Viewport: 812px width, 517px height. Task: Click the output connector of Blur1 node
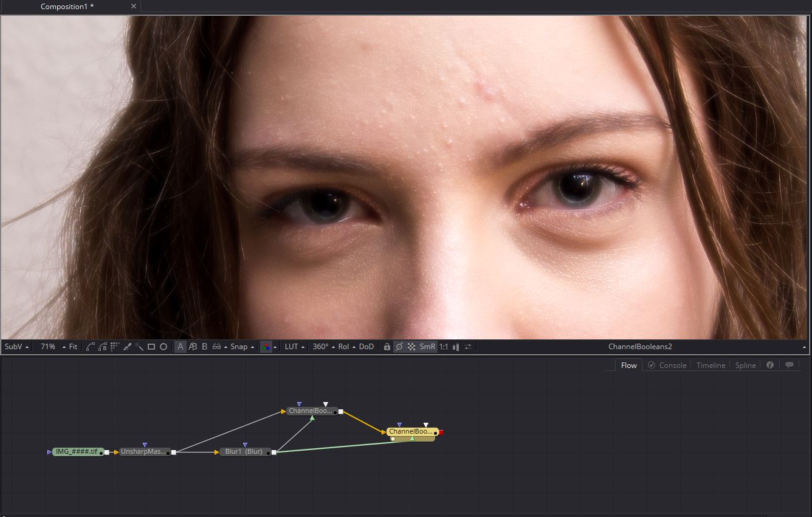tap(274, 452)
